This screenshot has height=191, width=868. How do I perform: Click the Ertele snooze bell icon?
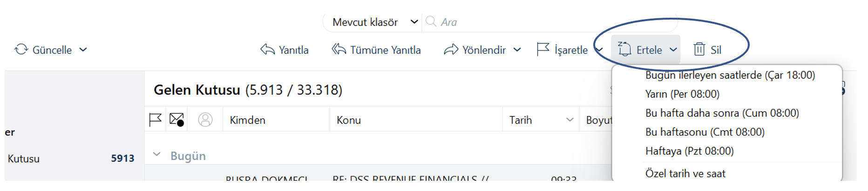[624, 49]
